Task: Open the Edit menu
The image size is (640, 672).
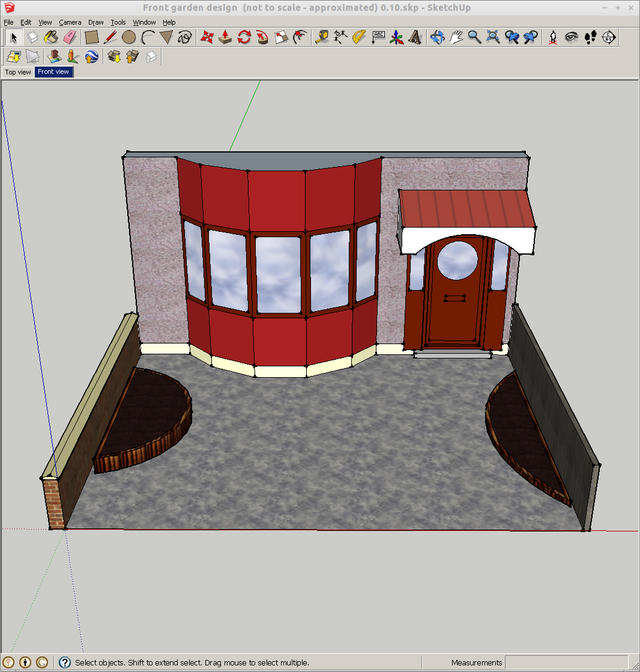Action: click(x=26, y=22)
